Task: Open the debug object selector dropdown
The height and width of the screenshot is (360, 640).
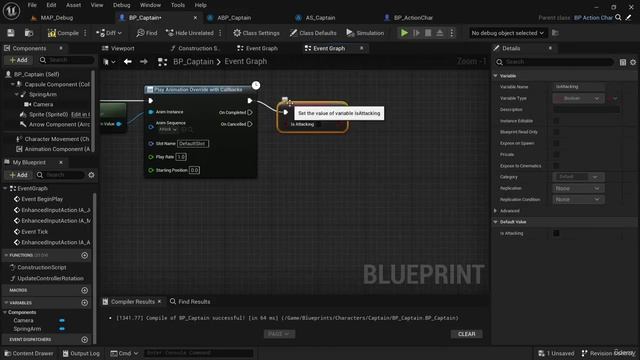Action: (507, 33)
